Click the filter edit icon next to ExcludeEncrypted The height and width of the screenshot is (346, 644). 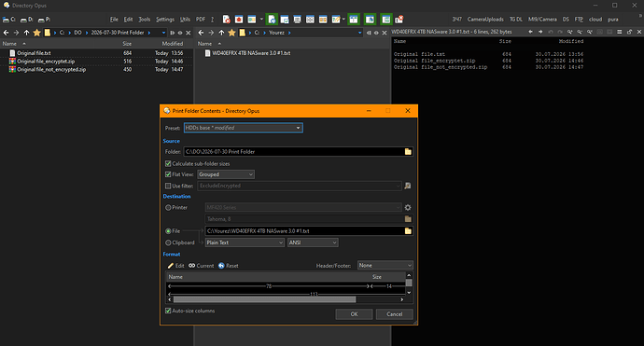[x=408, y=186]
